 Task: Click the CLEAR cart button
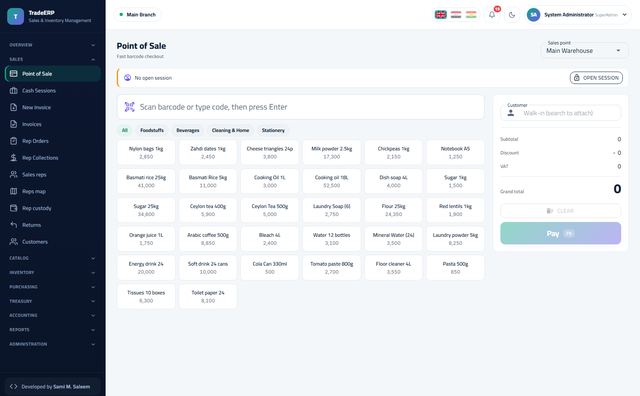[560, 211]
